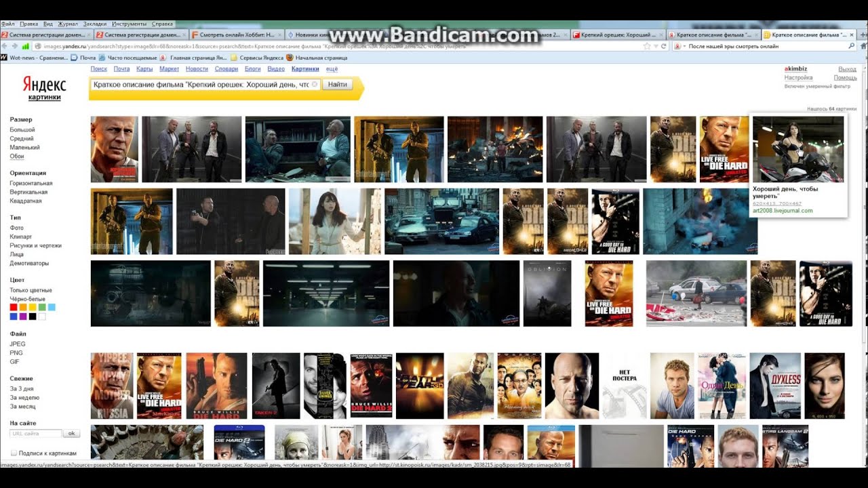Open the Маркет link in the Yandex nav
This screenshot has height=488, width=868.
[169, 69]
